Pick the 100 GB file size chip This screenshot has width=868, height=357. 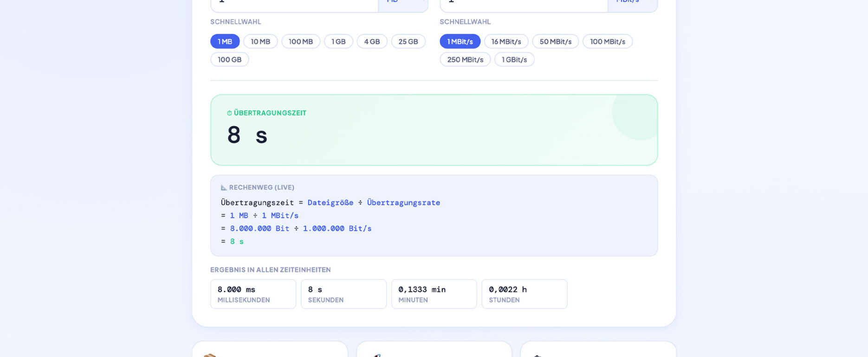229,60
